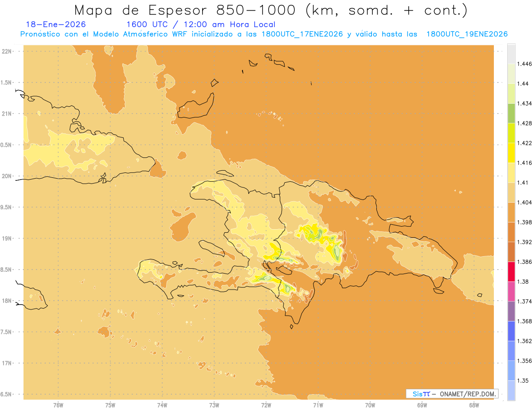Pick the bright yellow colorbar segment between 1.422 and 1.416
532x411 pixels.
pos(511,153)
